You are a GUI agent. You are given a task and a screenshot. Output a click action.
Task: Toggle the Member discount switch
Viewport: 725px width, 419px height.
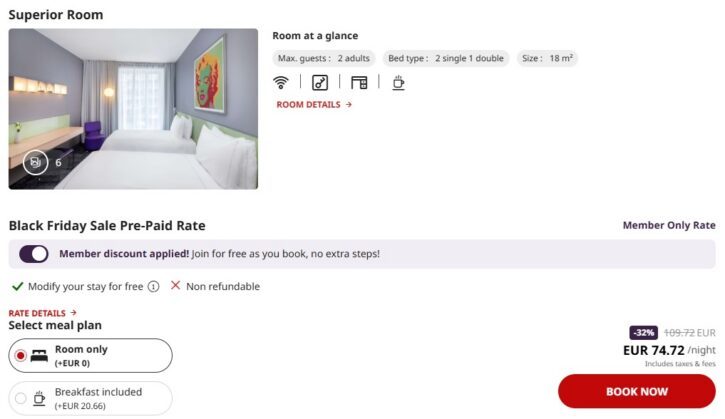click(34, 254)
